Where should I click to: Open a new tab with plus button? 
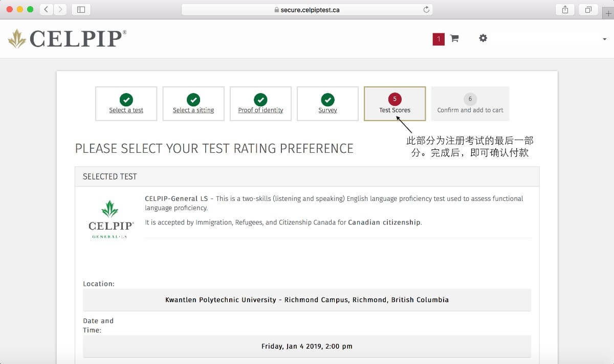pos(608,12)
